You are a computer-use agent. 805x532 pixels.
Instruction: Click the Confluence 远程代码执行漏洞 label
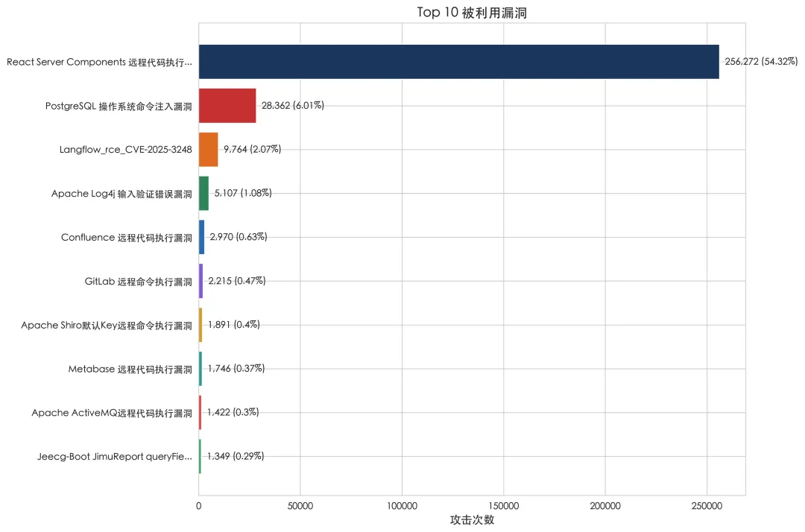126,238
